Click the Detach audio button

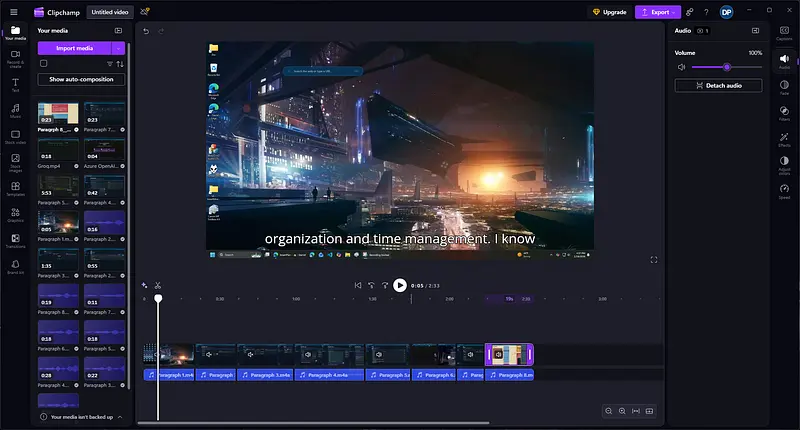(x=718, y=86)
